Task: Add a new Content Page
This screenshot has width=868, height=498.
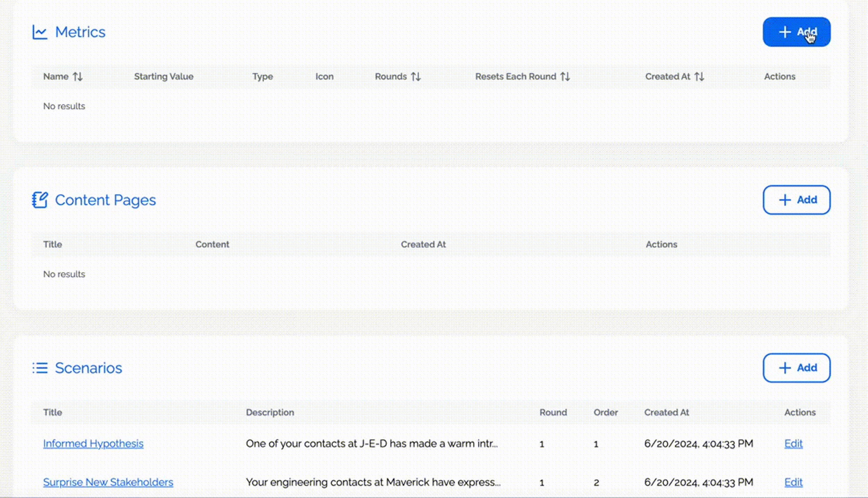Action: tap(796, 200)
